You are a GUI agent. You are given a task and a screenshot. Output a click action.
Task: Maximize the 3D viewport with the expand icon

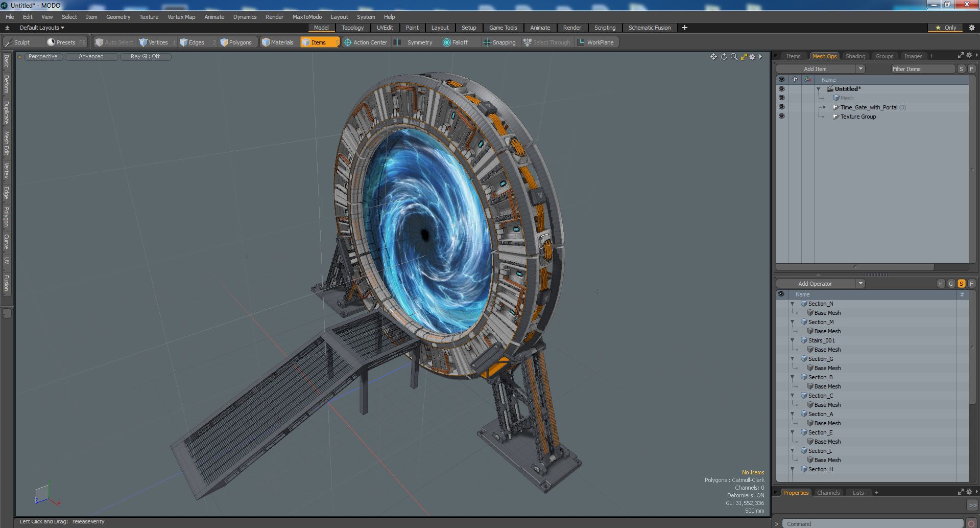[x=744, y=57]
